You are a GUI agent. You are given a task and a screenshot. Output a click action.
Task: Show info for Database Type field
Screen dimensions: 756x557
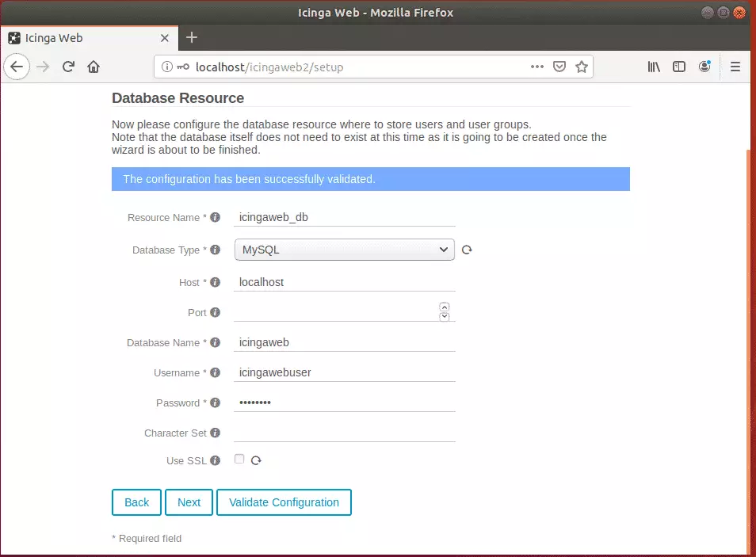coord(215,250)
